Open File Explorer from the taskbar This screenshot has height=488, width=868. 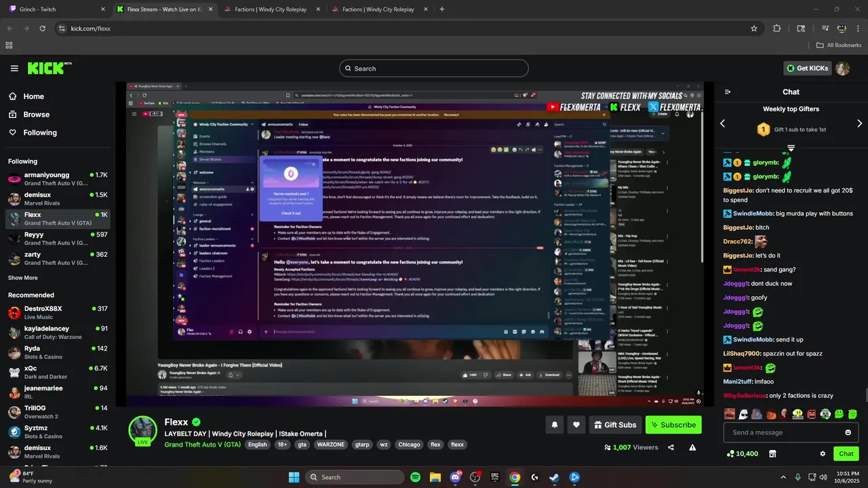(x=435, y=477)
